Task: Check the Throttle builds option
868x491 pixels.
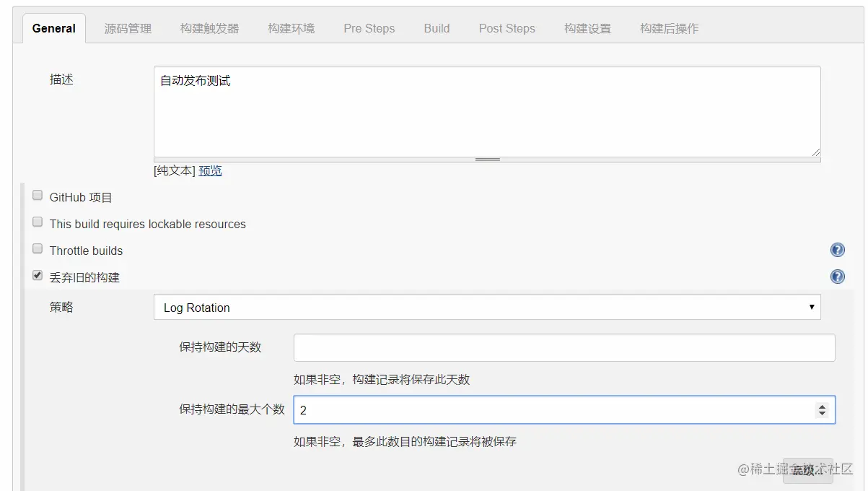Action: coord(38,249)
